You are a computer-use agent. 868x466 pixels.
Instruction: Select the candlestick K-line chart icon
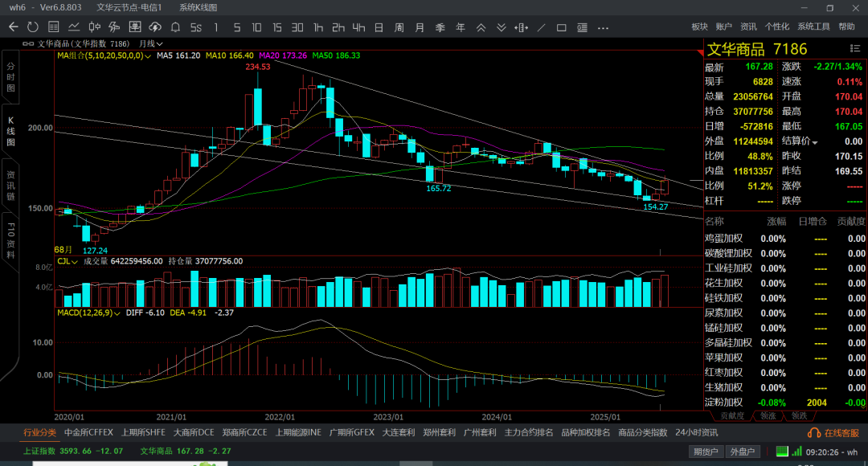point(95,27)
